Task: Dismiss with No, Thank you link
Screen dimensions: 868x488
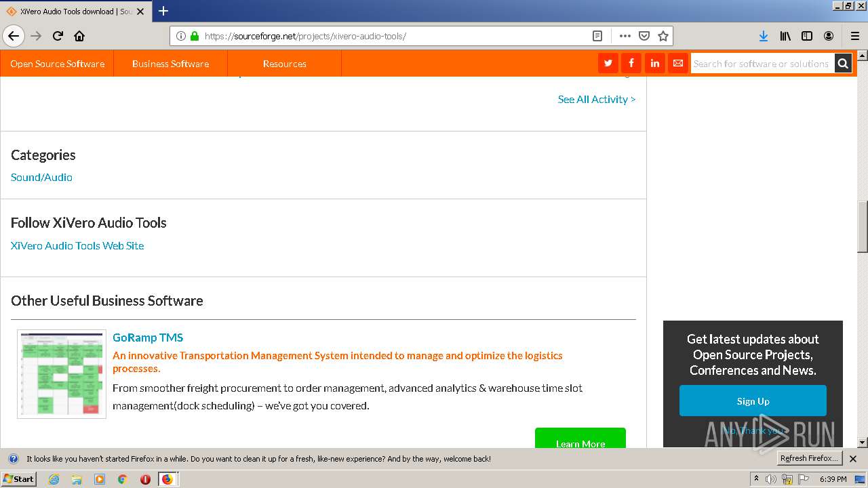Action: click(x=753, y=430)
